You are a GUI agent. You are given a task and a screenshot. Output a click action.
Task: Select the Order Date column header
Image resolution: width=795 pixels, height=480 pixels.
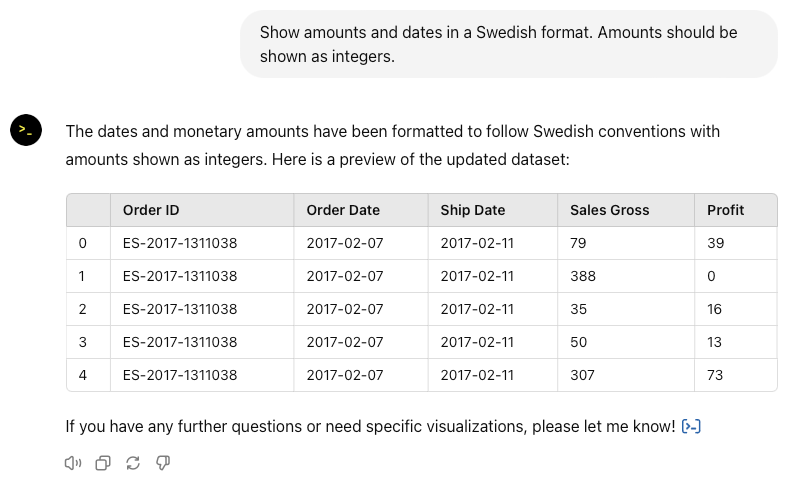point(343,210)
